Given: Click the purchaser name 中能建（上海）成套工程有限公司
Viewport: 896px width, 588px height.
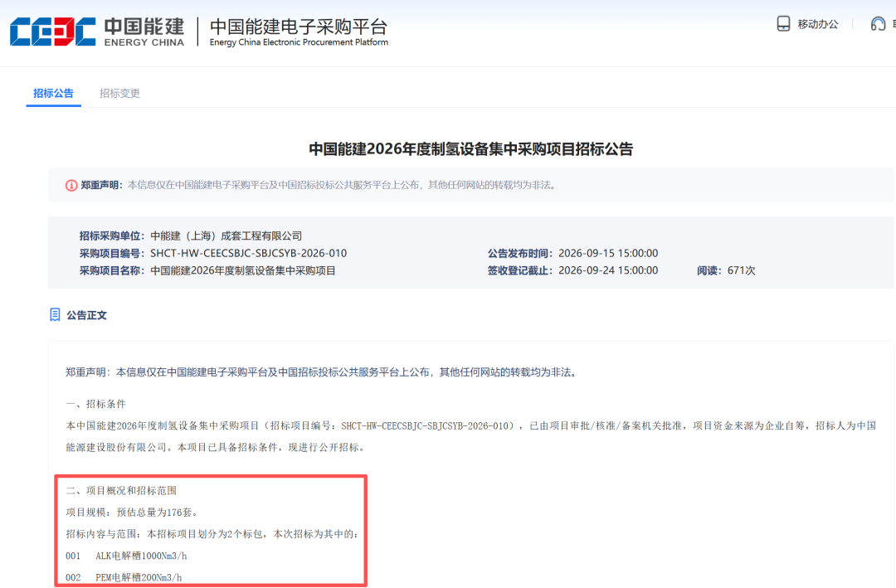Looking at the screenshot, I should tap(226, 236).
